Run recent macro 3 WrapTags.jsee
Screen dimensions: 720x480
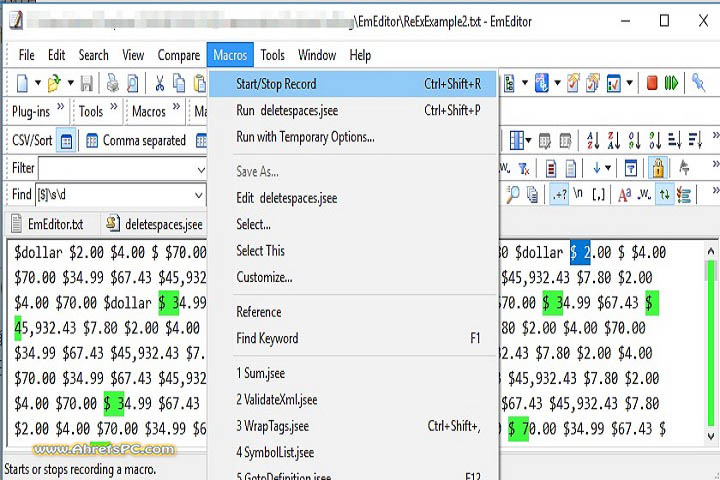pyautogui.click(x=353, y=426)
